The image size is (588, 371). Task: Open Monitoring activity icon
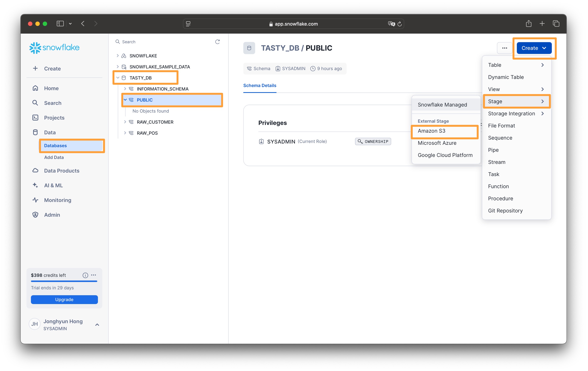click(35, 200)
